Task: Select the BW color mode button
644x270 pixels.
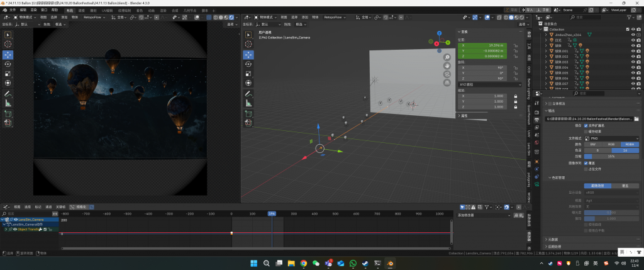Action: (x=593, y=144)
